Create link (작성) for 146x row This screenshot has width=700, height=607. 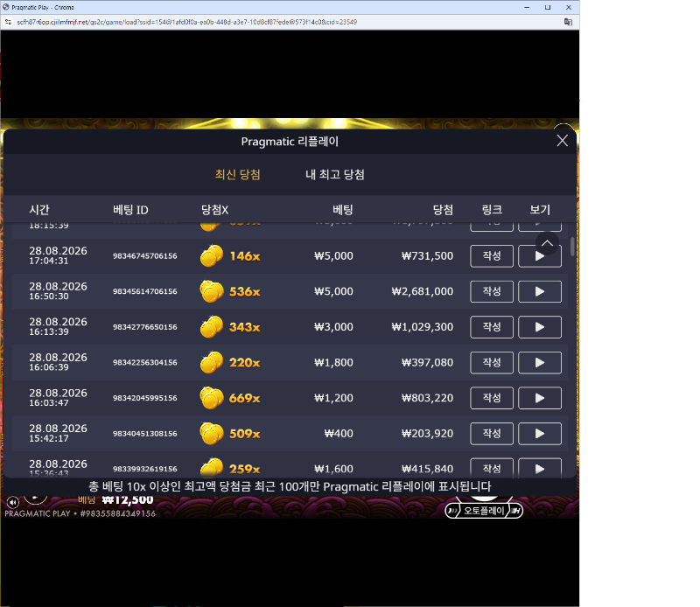point(492,256)
